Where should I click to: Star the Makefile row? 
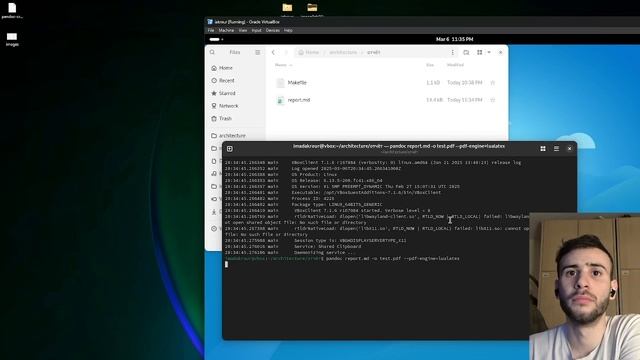pyautogui.click(x=493, y=82)
